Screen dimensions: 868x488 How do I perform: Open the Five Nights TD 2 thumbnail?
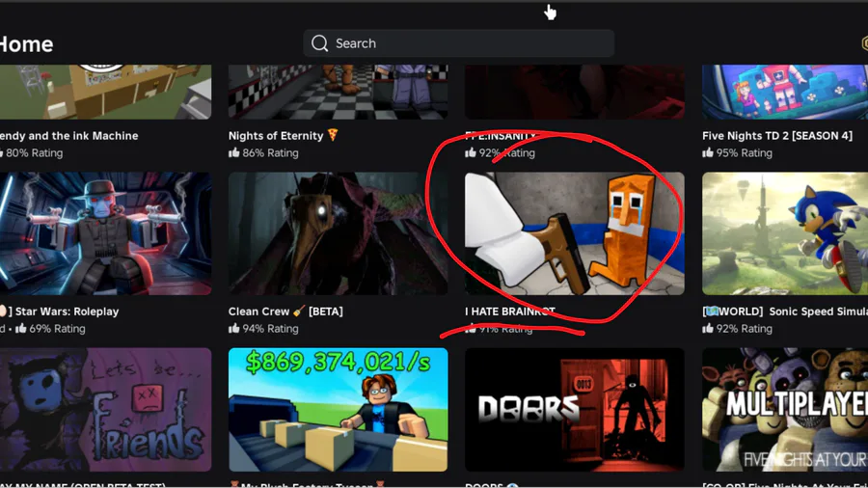coord(785,92)
